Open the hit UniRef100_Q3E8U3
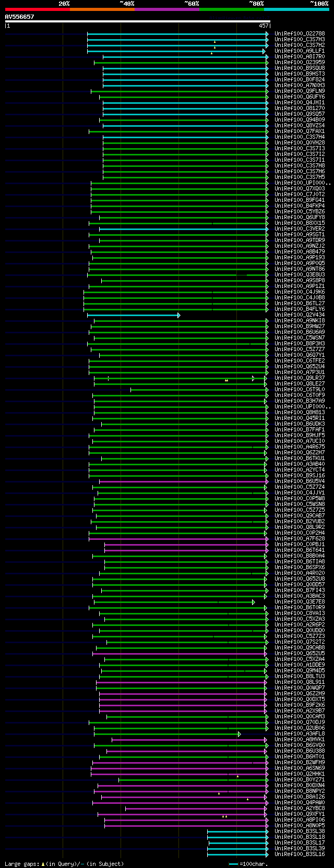Viewport: 334px width, 868px height. pos(300,275)
